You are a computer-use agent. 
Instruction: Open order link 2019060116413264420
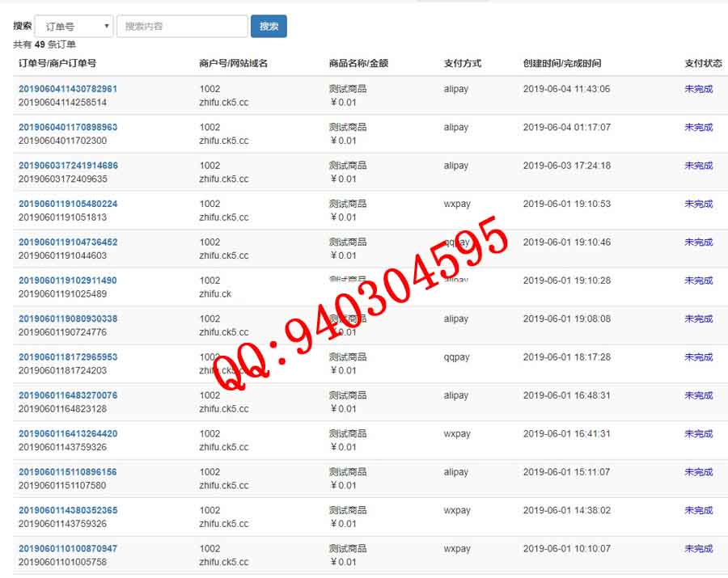[x=68, y=433]
